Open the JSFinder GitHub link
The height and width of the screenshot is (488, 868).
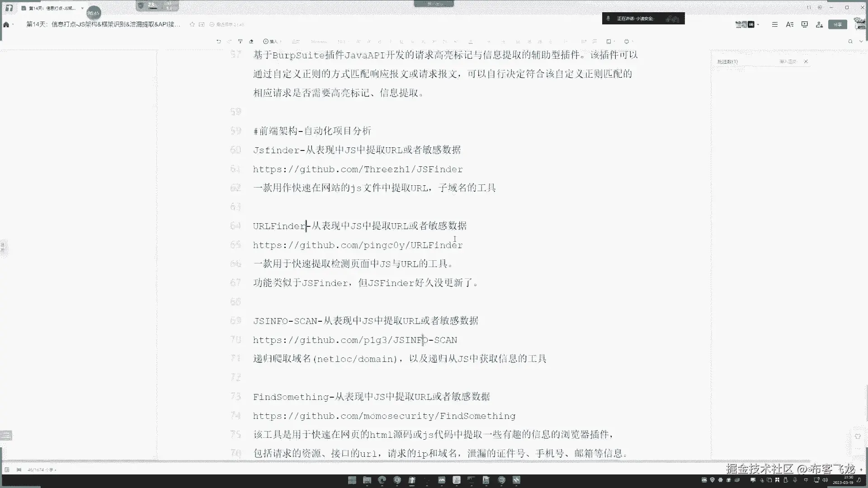(x=357, y=169)
